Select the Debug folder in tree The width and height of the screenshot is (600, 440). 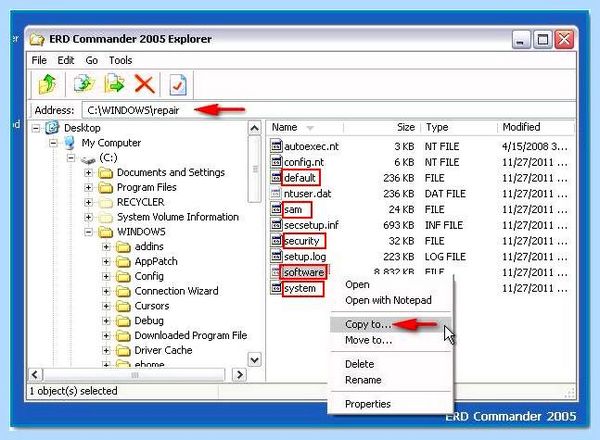pos(149,321)
